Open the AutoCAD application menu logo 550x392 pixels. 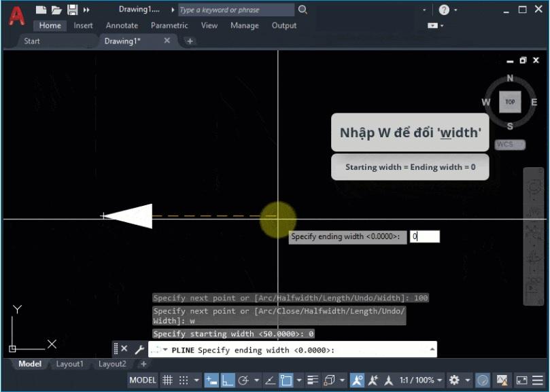click(17, 16)
